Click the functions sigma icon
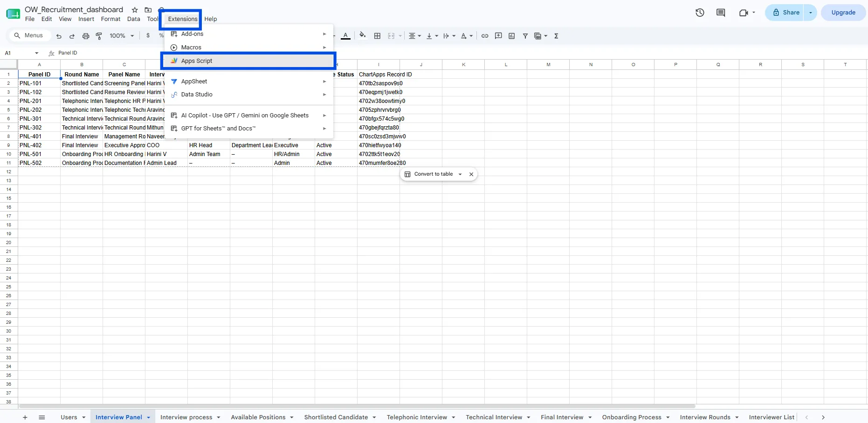 pos(556,36)
